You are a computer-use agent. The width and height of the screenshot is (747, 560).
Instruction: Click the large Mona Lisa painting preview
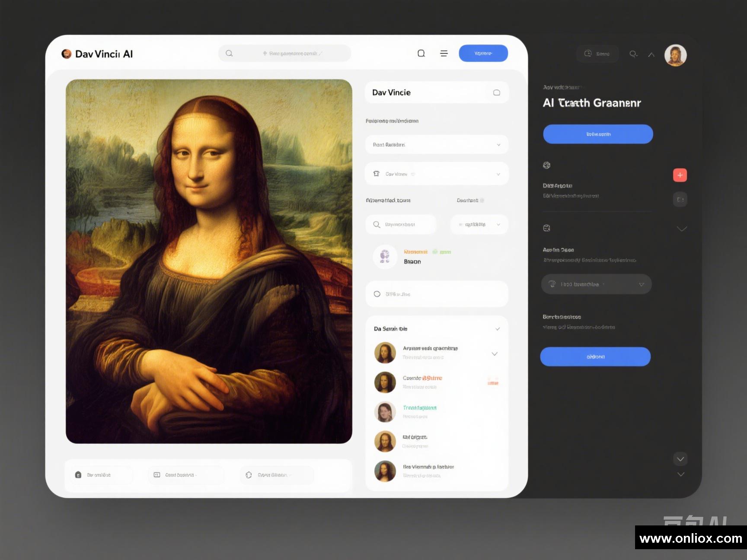pos(209,261)
